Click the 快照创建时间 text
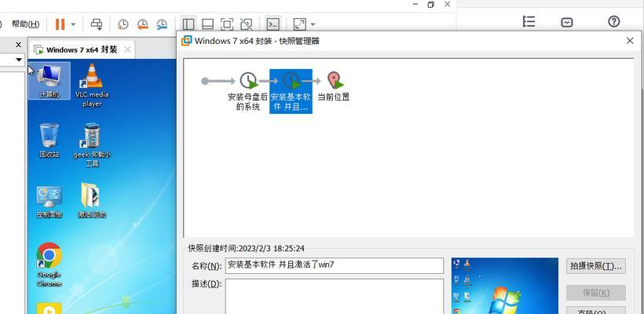 click(x=247, y=248)
